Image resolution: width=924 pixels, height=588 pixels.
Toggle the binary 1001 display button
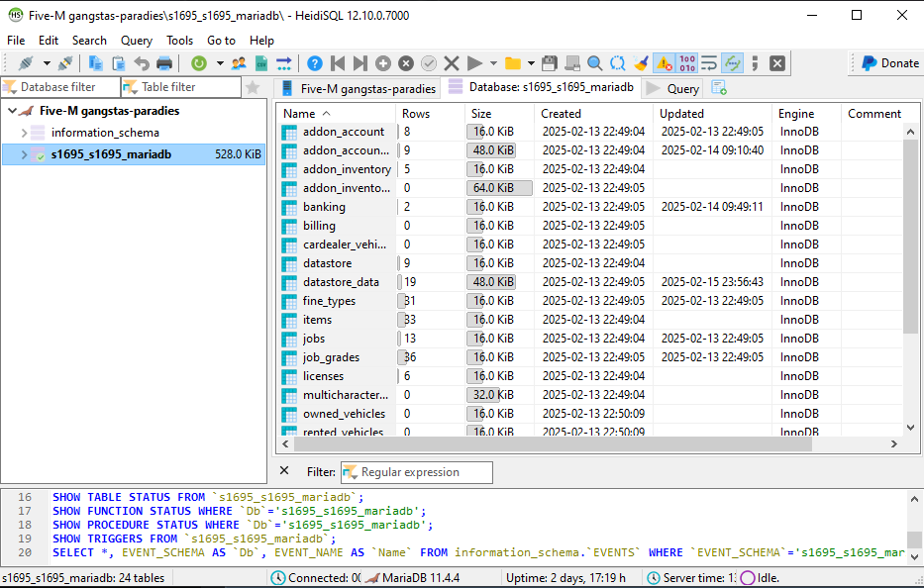coord(686,63)
